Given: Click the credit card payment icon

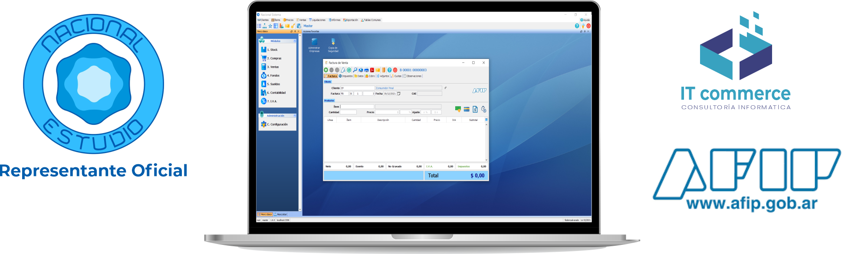Looking at the screenshot, I should pos(467,109).
